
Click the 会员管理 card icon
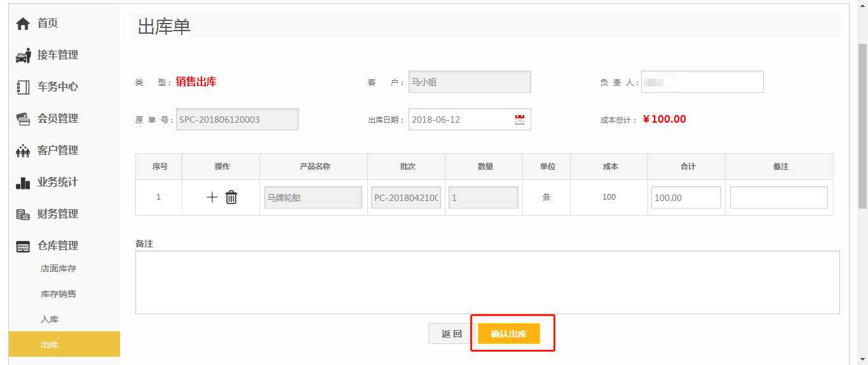tap(23, 119)
